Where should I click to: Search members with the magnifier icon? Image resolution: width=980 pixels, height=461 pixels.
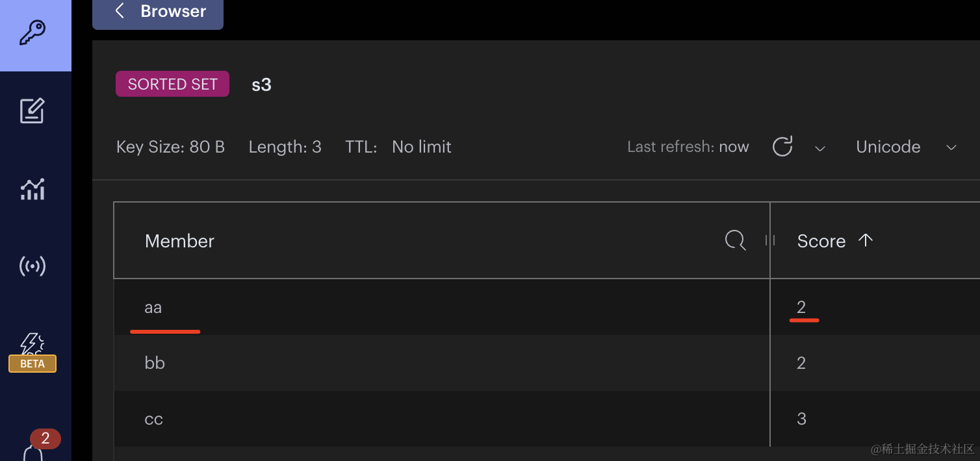point(735,241)
